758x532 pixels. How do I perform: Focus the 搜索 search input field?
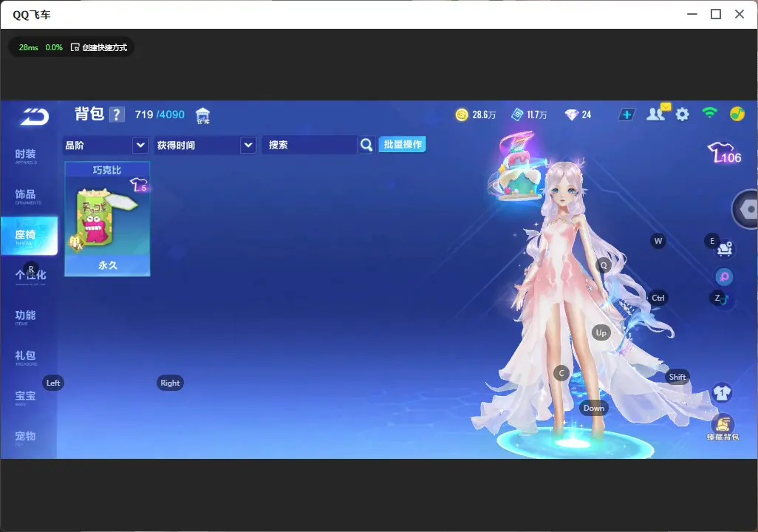point(310,145)
